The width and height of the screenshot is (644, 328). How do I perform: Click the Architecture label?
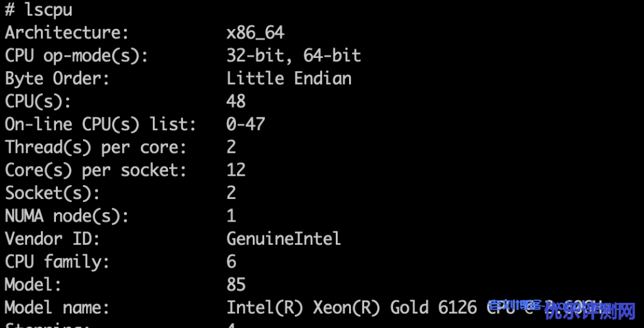(x=67, y=33)
